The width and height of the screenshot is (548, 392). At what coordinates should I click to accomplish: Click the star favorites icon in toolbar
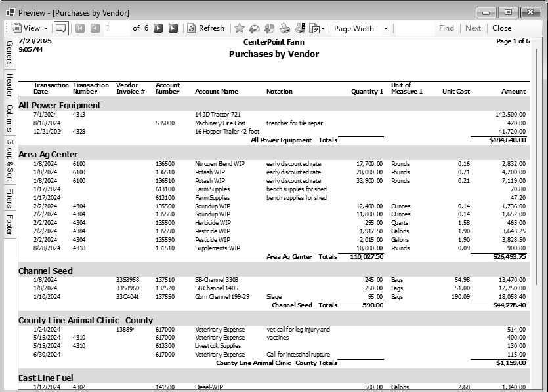tap(240, 28)
